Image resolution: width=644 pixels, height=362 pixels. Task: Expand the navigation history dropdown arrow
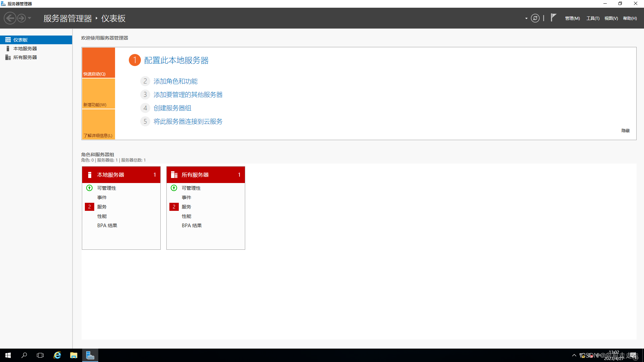coord(30,18)
